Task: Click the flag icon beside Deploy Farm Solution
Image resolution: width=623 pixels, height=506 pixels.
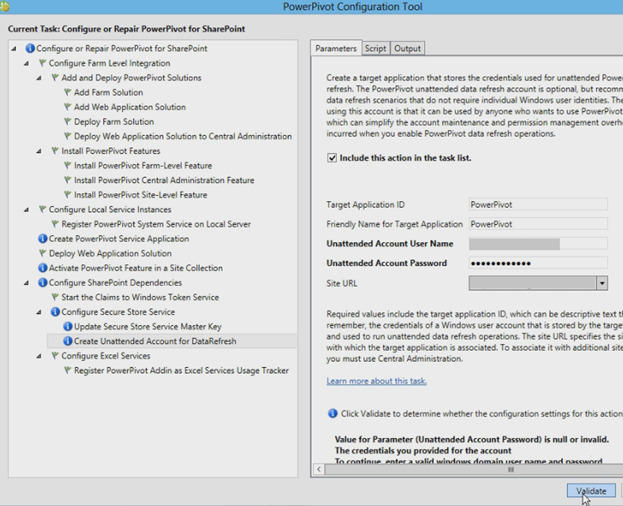Action: [68, 122]
